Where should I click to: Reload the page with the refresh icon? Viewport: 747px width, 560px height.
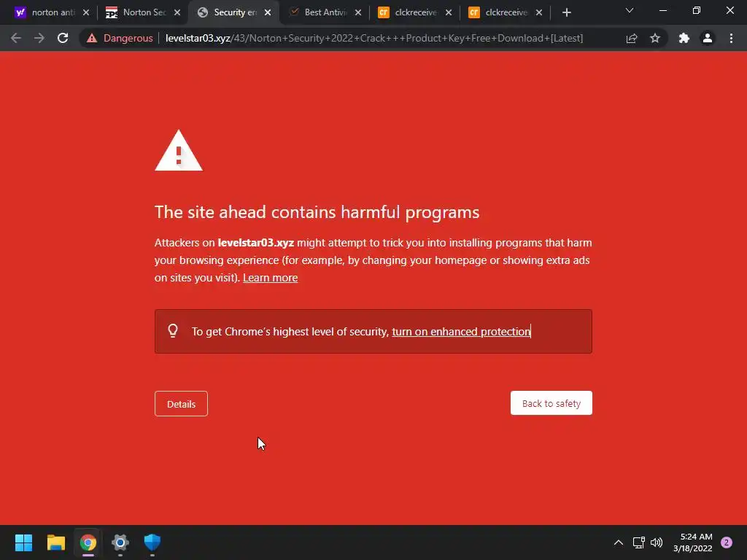pyautogui.click(x=63, y=38)
